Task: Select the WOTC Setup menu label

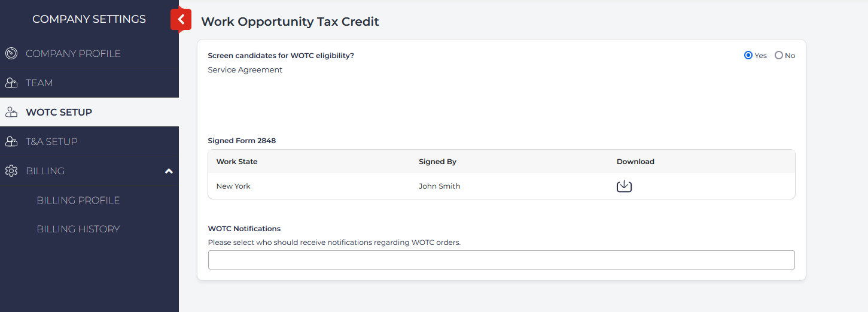Action: (59, 112)
